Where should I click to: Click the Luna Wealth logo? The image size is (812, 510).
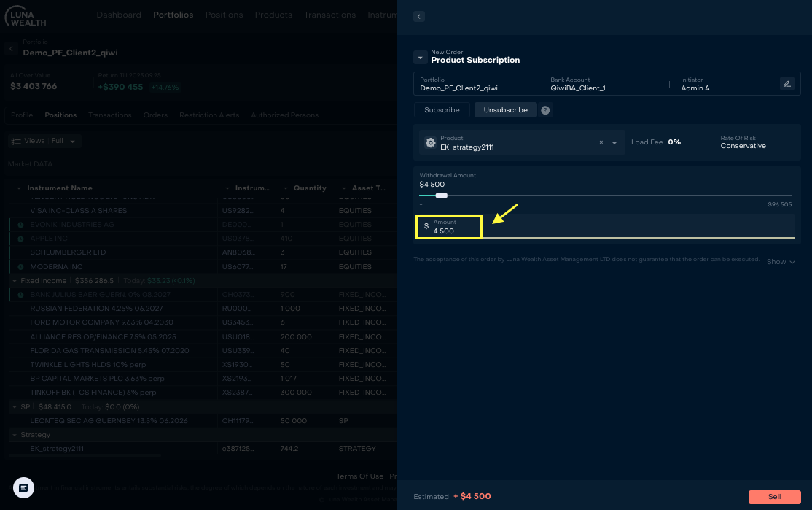pos(26,15)
